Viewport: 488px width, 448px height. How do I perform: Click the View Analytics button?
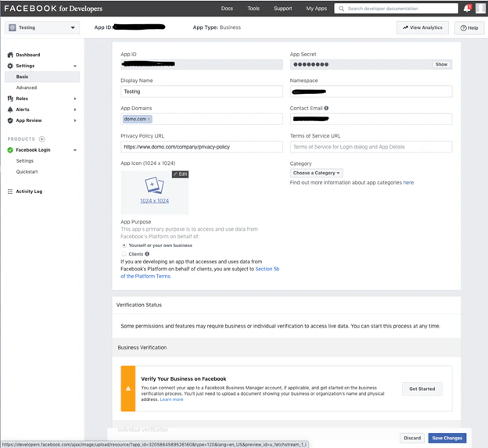click(x=422, y=27)
